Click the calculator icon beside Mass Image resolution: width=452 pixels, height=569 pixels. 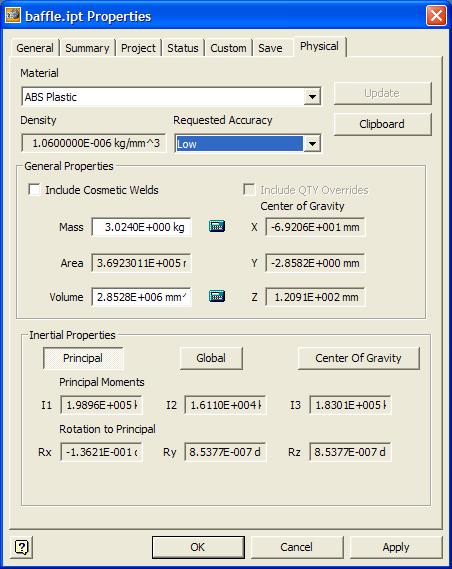pos(217,226)
